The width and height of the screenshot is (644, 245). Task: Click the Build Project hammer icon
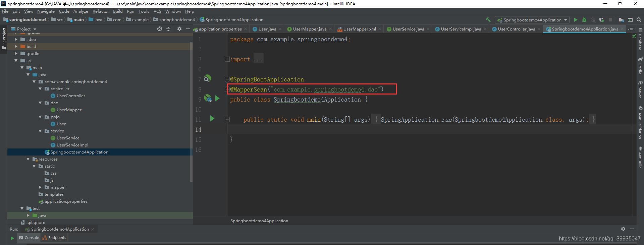click(488, 20)
